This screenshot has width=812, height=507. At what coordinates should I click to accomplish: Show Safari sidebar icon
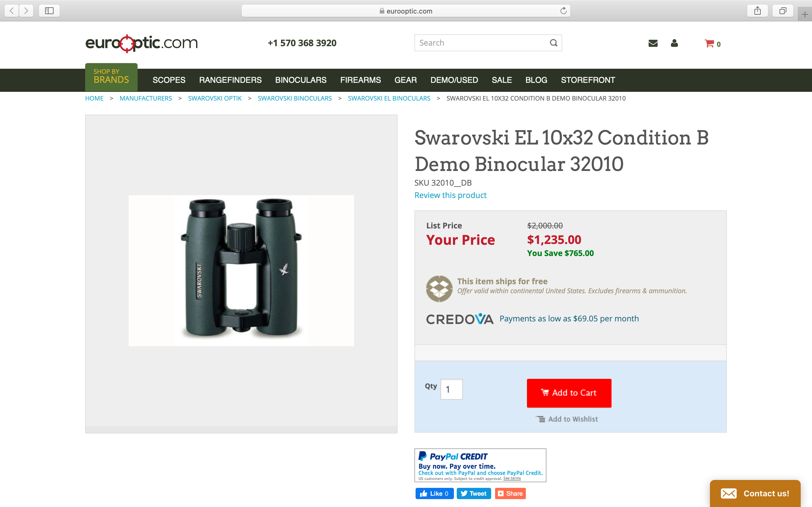[49, 11]
